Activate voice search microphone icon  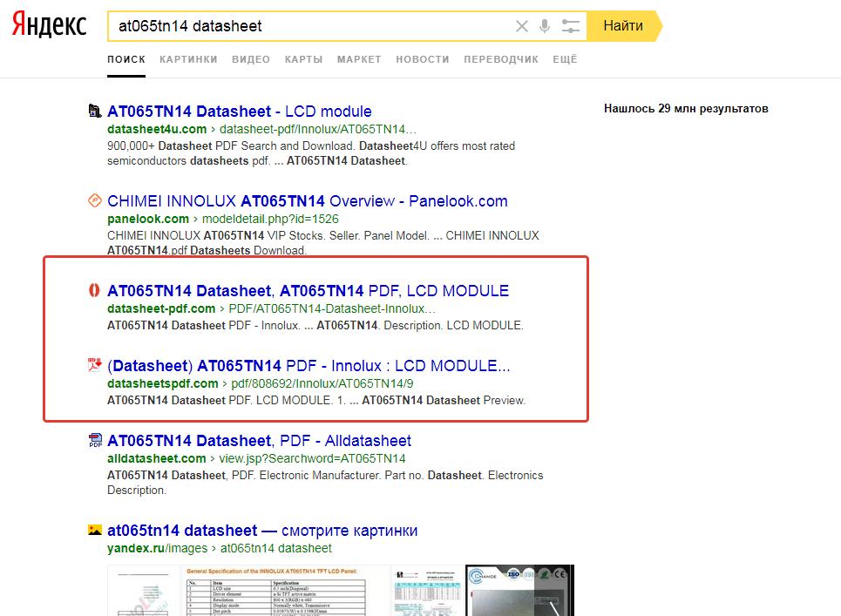click(545, 26)
